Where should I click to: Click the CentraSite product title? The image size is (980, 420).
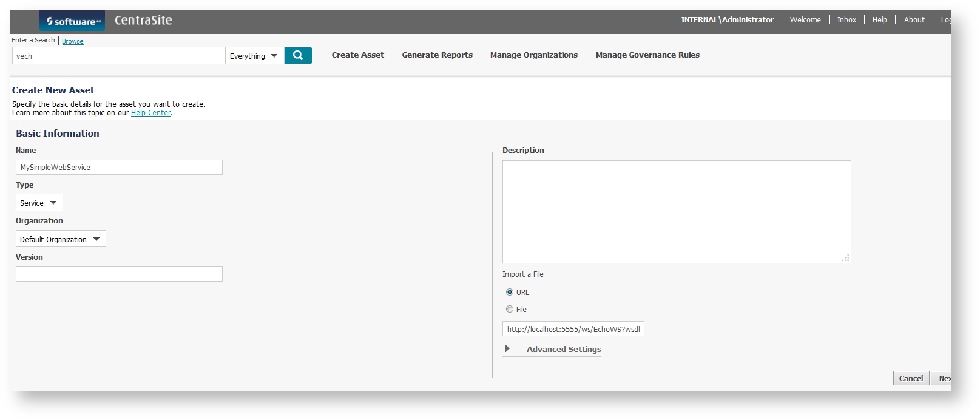(x=143, y=21)
